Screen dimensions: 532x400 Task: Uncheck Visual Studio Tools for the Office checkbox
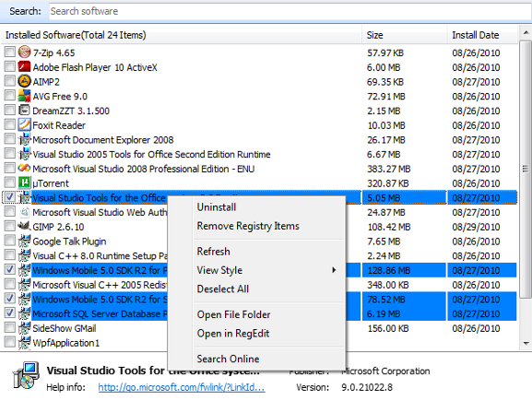10,197
